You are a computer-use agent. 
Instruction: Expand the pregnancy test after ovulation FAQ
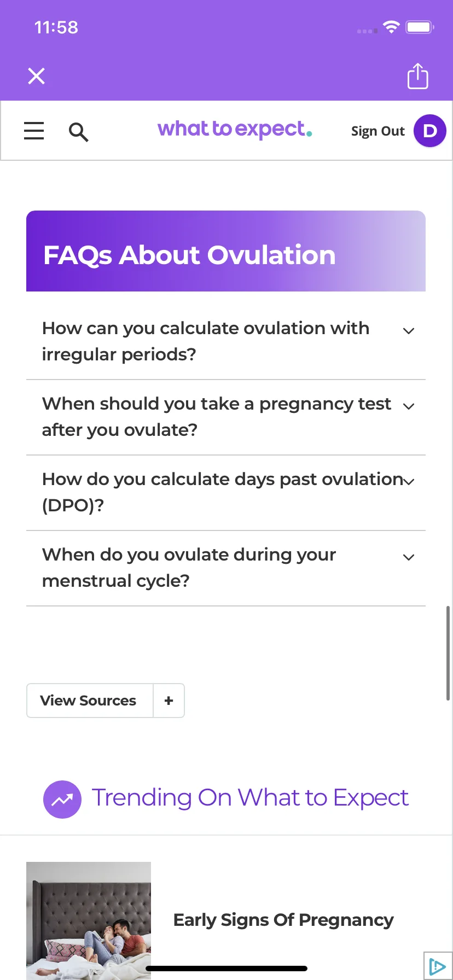click(226, 417)
